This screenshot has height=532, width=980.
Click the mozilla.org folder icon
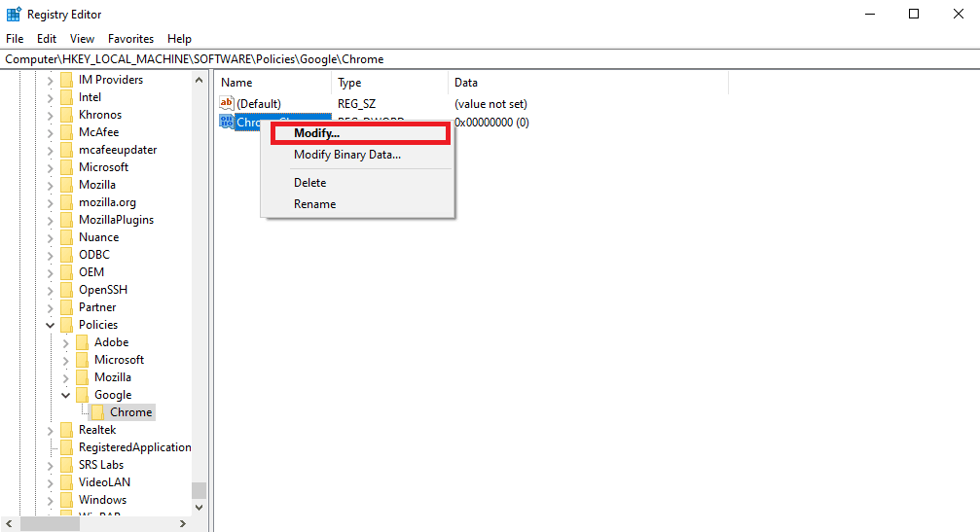click(67, 202)
